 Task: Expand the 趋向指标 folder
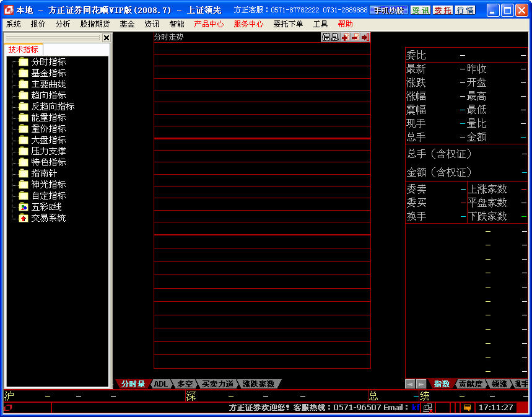click(24, 95)
